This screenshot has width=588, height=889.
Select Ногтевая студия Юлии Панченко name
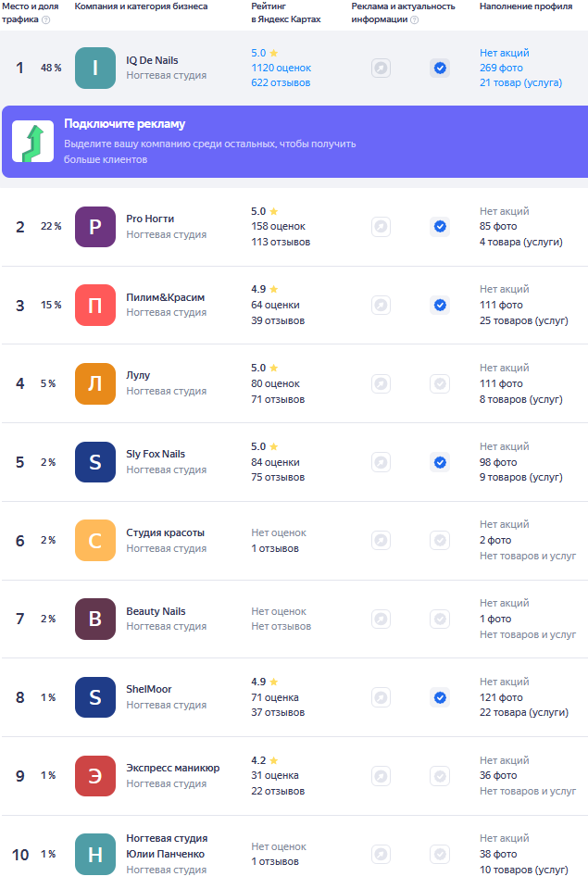click(x=167, y=845)
